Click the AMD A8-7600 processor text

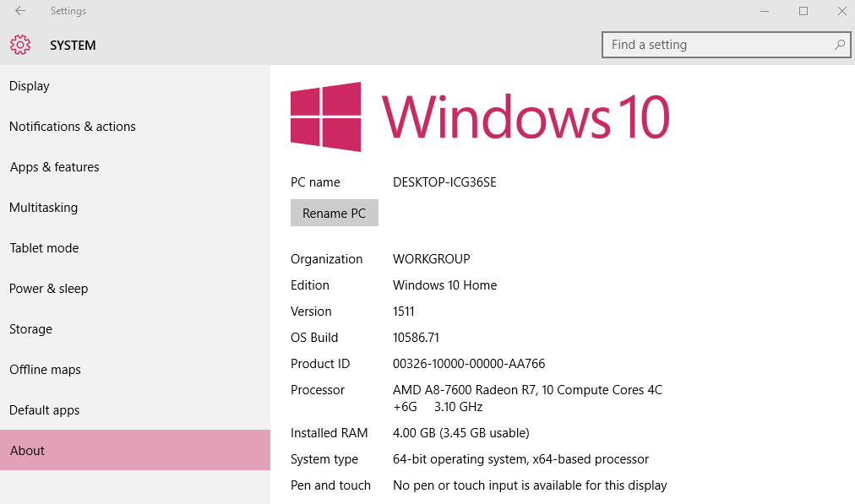point(527,398)
